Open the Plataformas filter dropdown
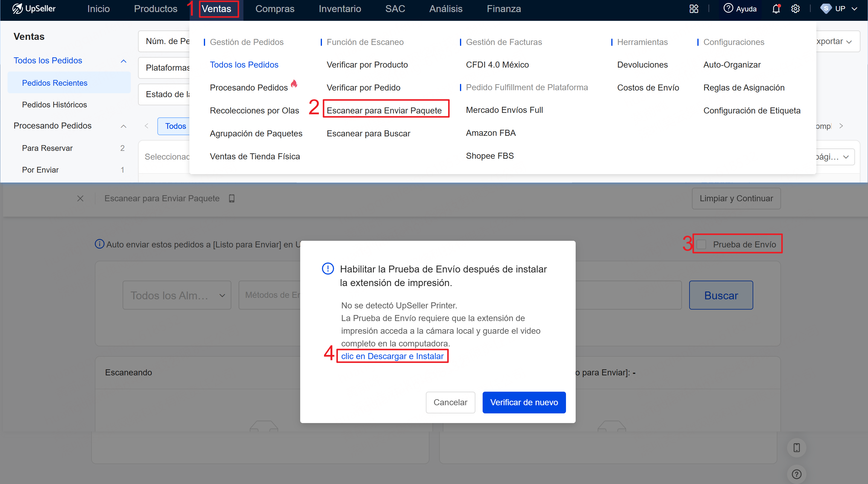The height and width of the screenshot is (484, 868). (164, 68)
